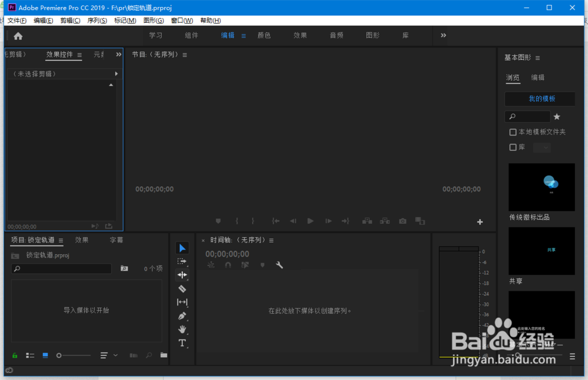Create new bin folder icon

point(164,355)
